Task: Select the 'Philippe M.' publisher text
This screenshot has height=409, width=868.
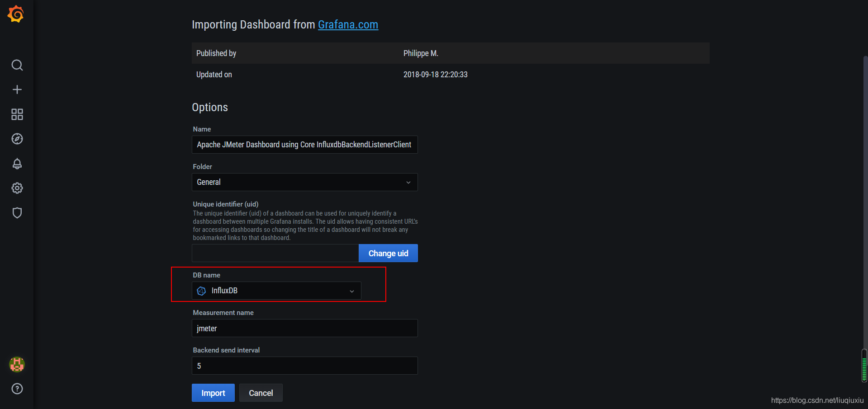Action: [x=421, y=53]
